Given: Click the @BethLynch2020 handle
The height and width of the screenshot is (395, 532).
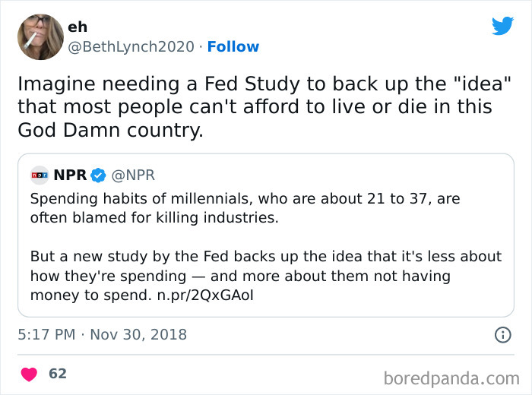Looking at the screenshot, I should (x=131, y=46).
